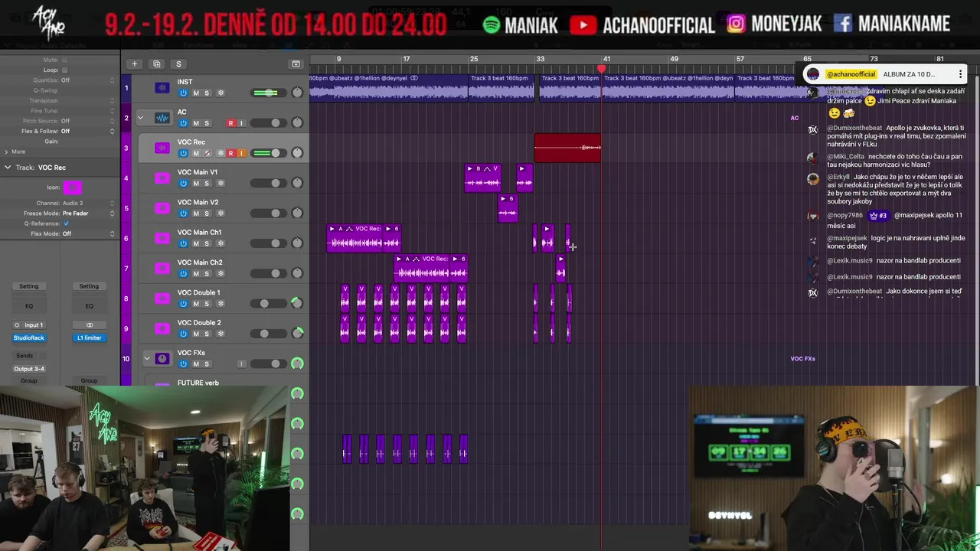Viewport: 980px width, 551px height.
Task: Open the Flex Mode dropdown
Action: click(88, 233)
